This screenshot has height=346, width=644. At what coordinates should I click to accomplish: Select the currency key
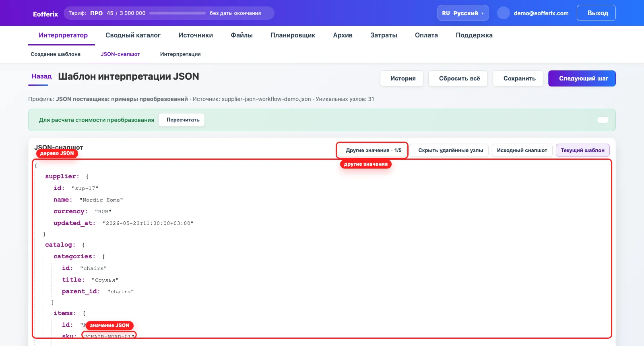[x=70, y=211]
